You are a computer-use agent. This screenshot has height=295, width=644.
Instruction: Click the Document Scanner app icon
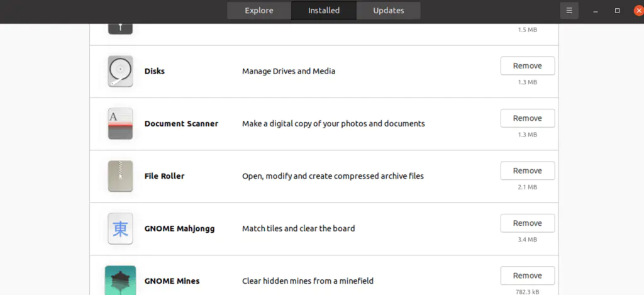click(x=120, y=124)
